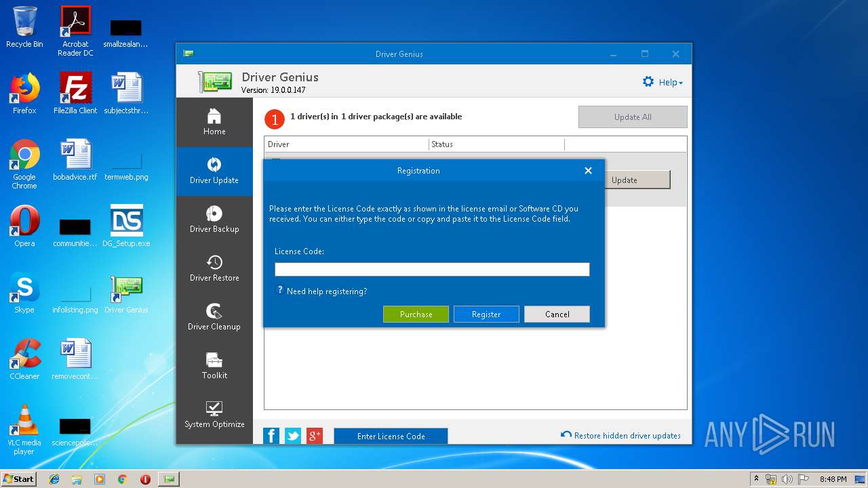Close the Registration dialog with X
Image resolution: width=868 pixels, height=488 pixels.
click(x=588, y=171)
